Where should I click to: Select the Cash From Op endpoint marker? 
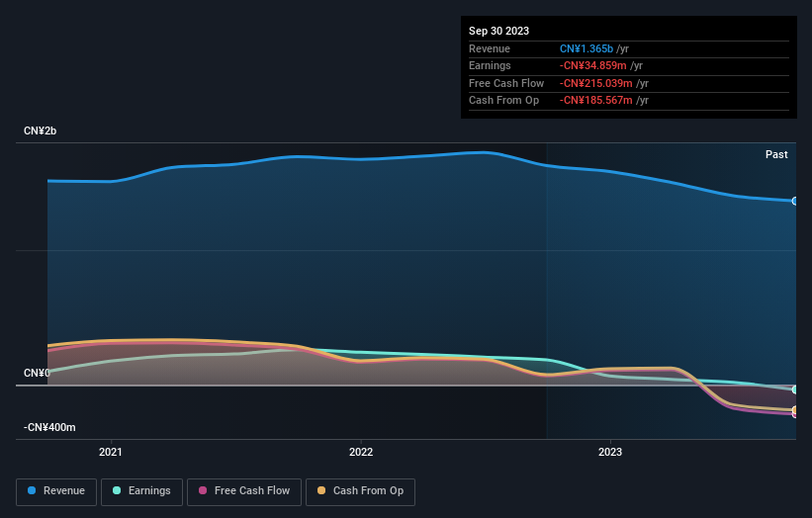795,410
